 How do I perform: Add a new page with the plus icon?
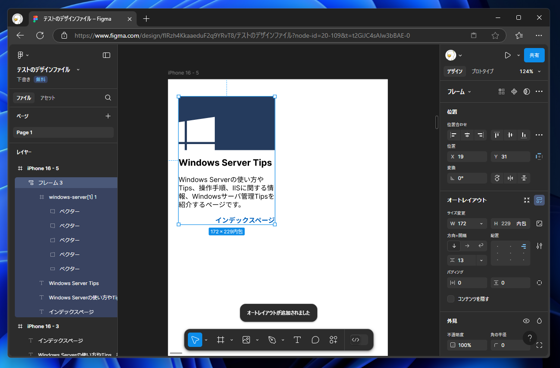point(108,116)
